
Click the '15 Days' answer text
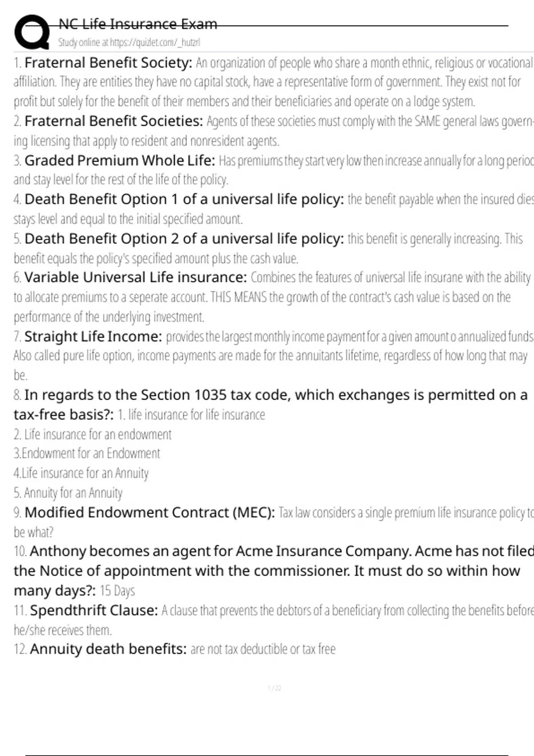coord(117,591)
